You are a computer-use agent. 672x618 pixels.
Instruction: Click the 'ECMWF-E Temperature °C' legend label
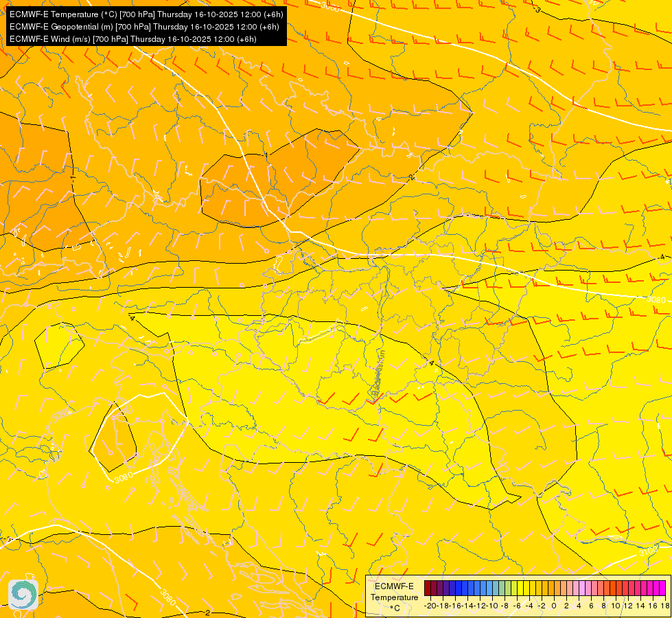click(x=394, y=597)
